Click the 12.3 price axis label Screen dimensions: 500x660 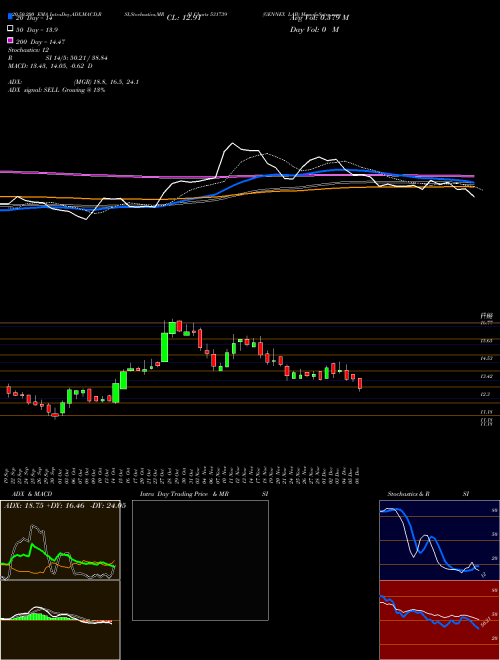click(x=485, y=394)
